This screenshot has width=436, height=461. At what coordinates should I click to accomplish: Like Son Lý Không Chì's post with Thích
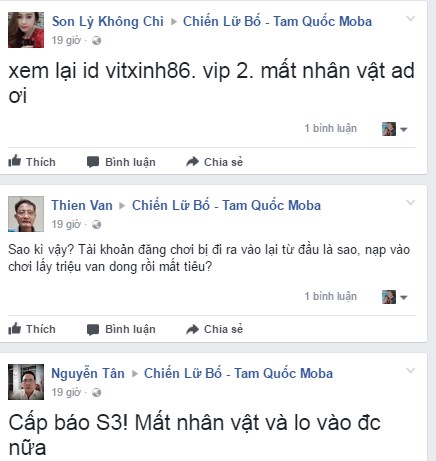32,162
